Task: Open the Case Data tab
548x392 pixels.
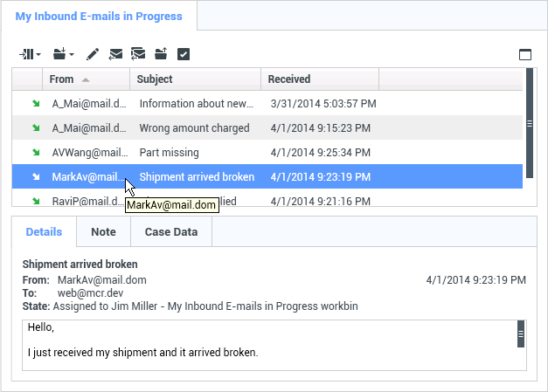Action: point(170,232)
